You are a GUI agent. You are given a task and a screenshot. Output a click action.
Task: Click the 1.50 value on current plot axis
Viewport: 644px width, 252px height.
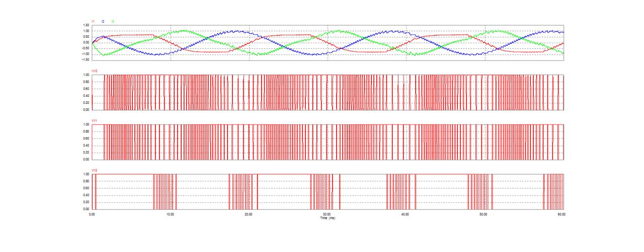click(x=86, y=25)
